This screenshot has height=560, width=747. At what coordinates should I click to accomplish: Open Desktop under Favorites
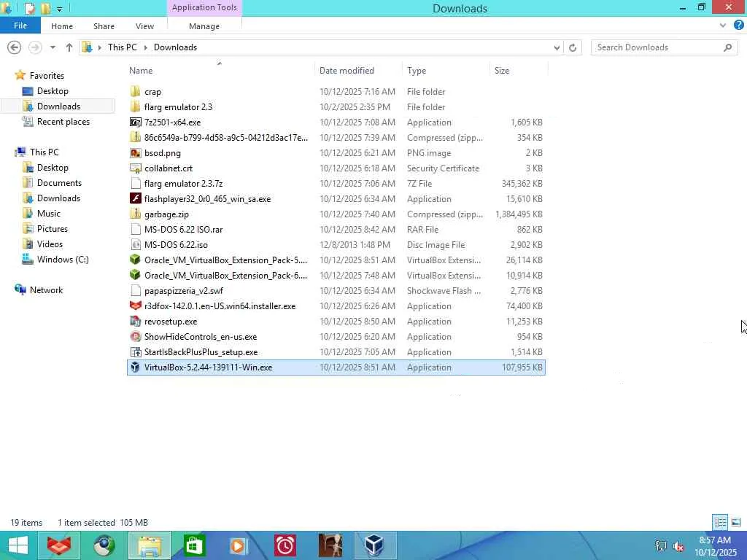(x=53, y=91)
